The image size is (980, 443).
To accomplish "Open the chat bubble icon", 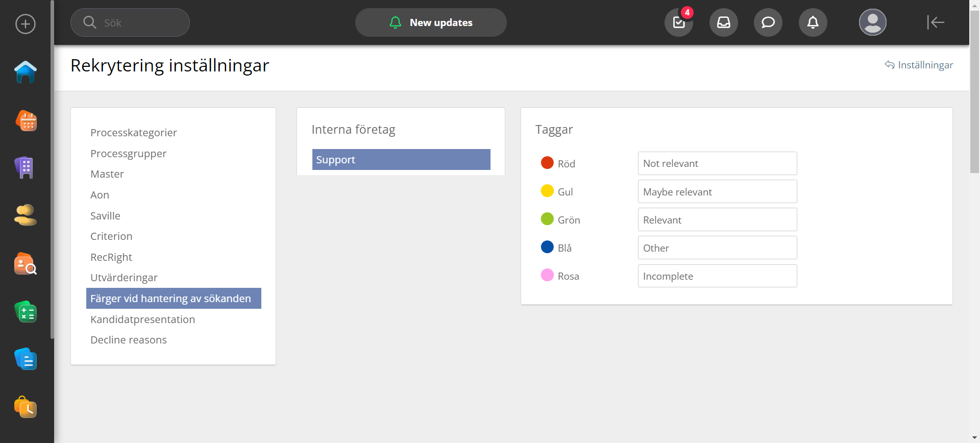I will pyautogui.click(x=768, y=22).
